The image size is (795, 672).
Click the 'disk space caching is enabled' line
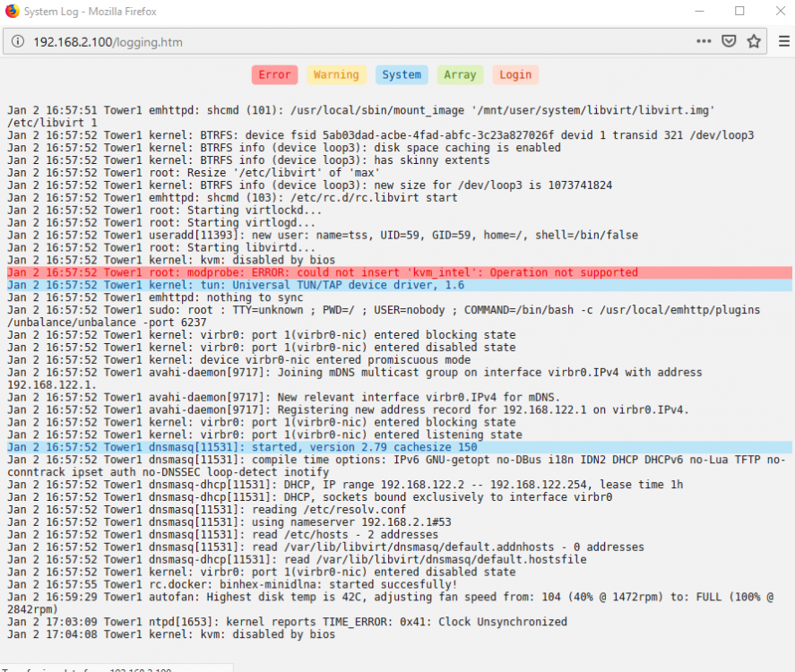click(x=284, y=148)
